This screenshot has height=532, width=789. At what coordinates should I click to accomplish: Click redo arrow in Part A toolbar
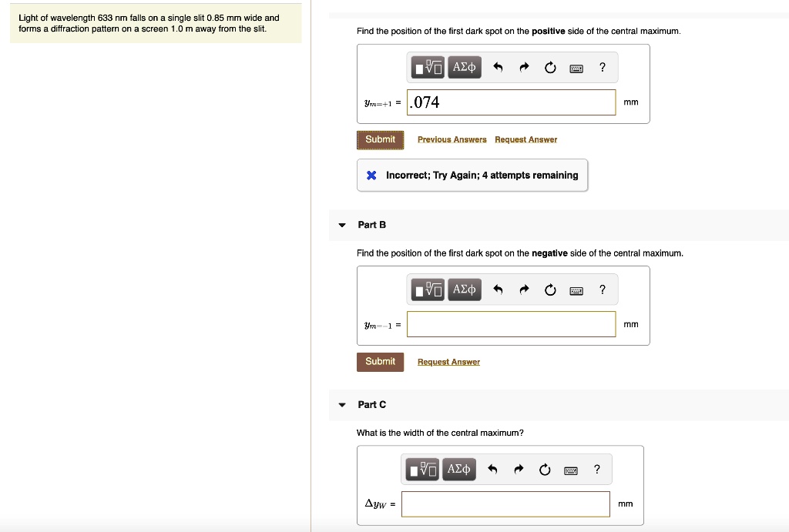524,68
